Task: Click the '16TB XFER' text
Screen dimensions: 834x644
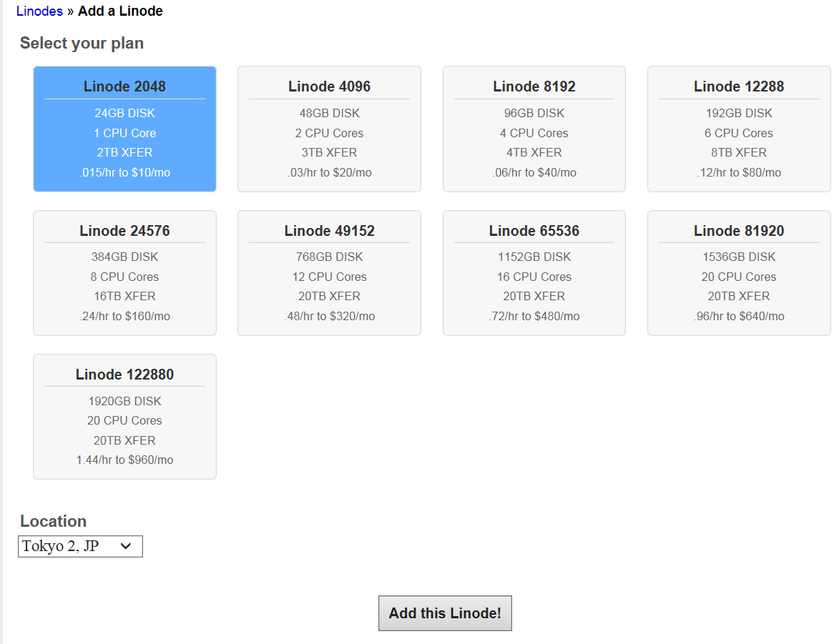Action: pos(124,296)
